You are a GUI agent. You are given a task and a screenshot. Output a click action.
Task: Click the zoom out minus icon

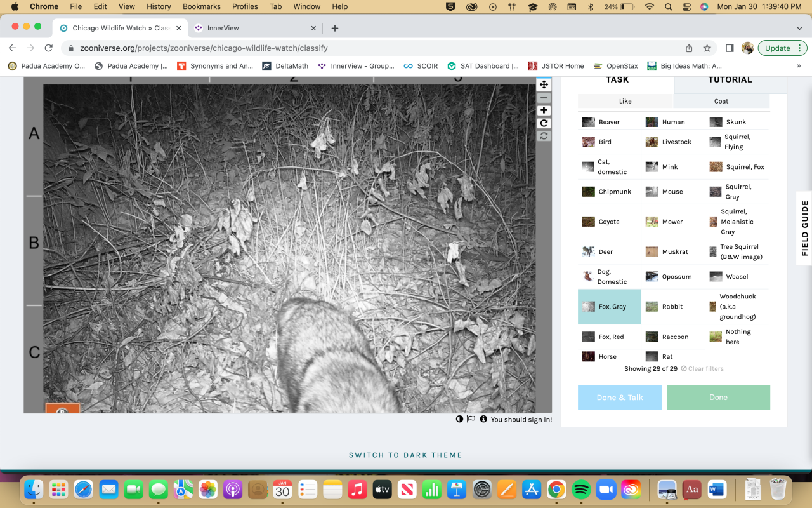click(x=544, y=98)
